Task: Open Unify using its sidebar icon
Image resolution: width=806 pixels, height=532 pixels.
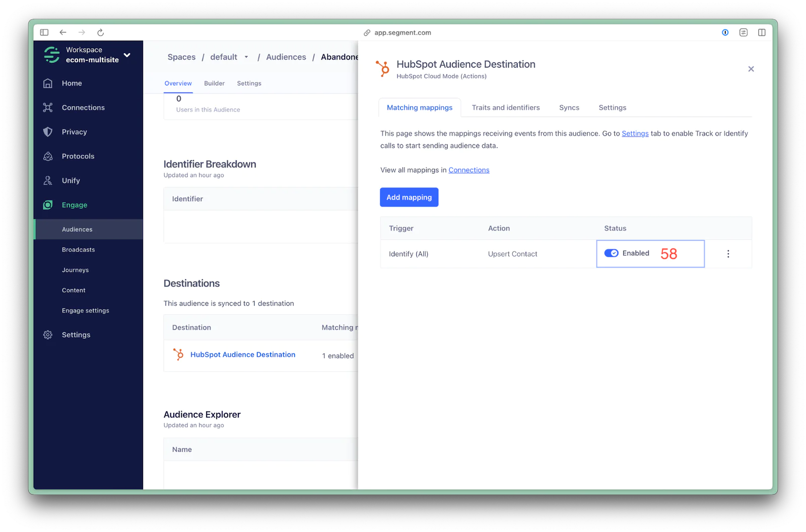Action: [48, 181]
